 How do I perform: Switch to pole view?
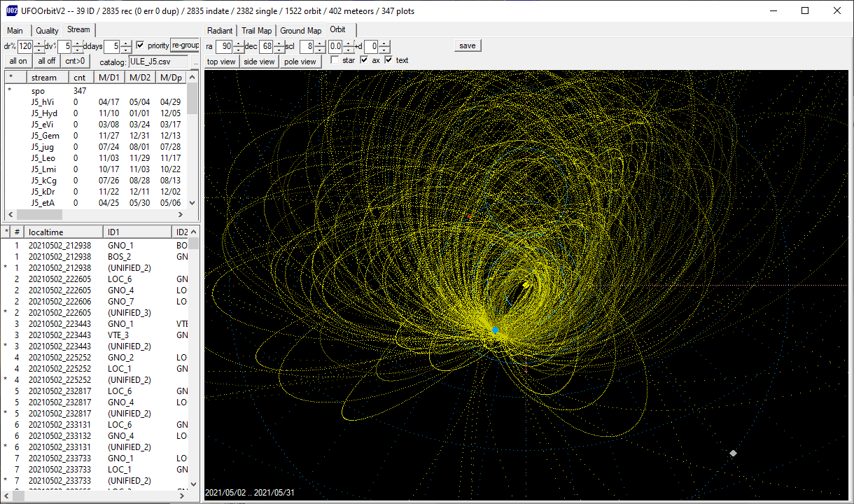[x=300, y=62]
